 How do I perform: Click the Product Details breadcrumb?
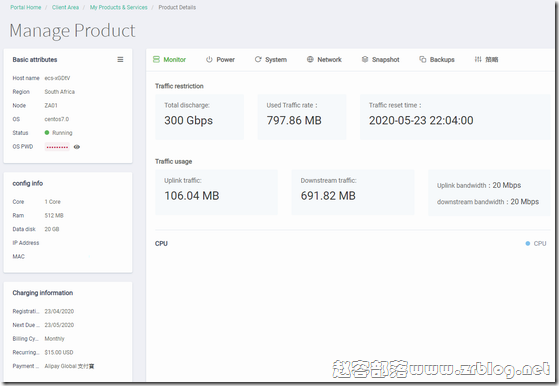tap(177, 7)
